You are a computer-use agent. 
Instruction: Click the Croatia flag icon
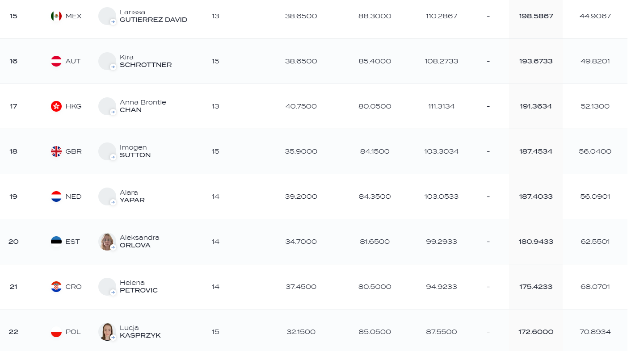click(x=56, y=287)
